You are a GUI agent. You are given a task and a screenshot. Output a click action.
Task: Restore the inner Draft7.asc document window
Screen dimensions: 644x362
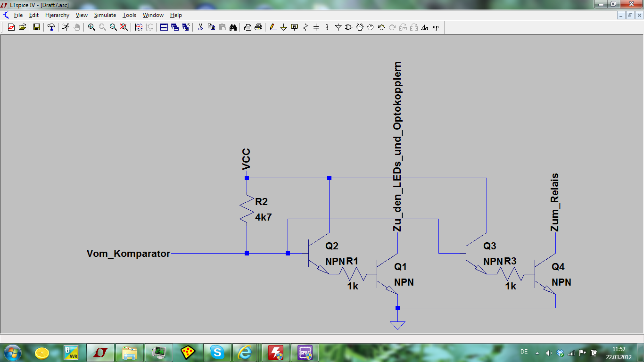(630, 15)
